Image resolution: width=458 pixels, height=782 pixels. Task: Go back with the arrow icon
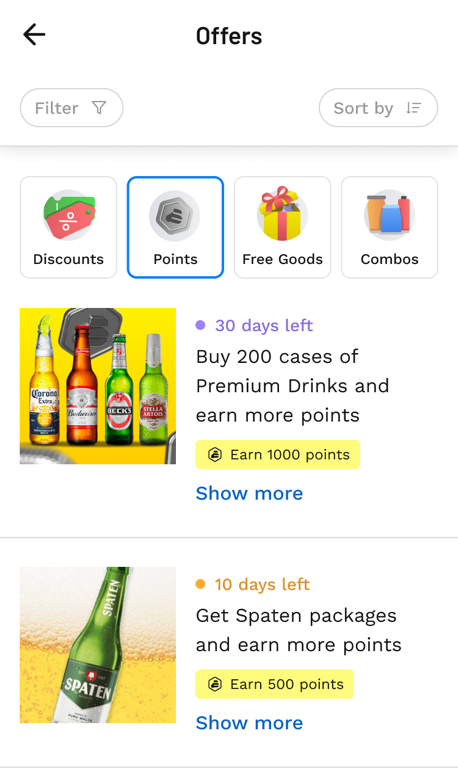click(34, 35)
